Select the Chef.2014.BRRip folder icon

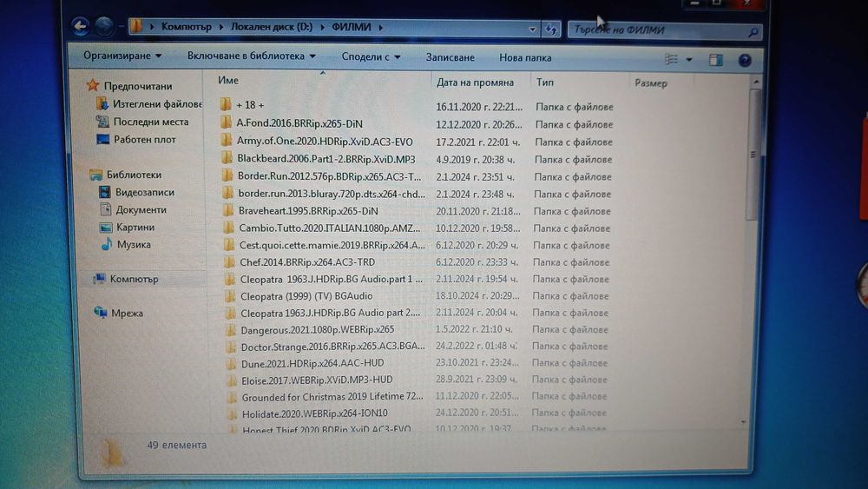click(230, 262)
